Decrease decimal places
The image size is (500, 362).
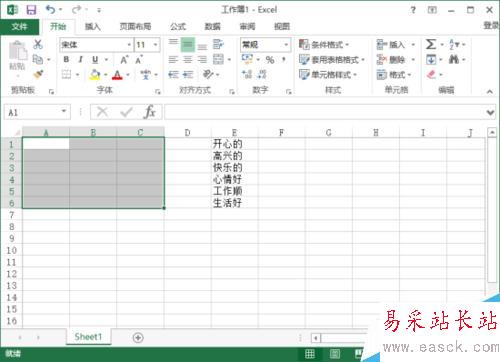point(262,74)
